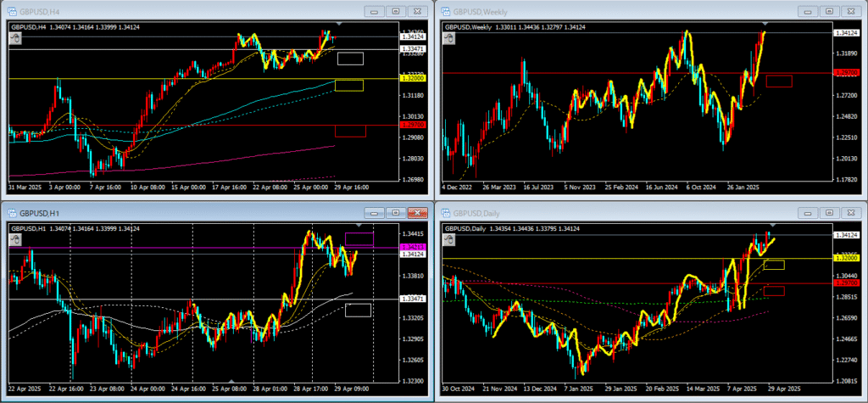The width and height of the screenshot is (868, 403).
Task: Maximize the GBPUSD,H4 chart window
Action: point(396,11)
